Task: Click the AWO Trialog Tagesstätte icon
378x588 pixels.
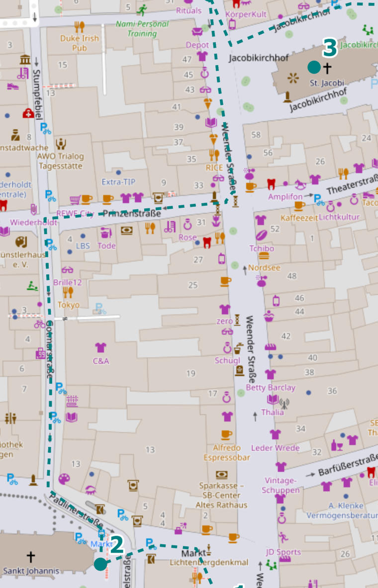Action: coord(61,143)
